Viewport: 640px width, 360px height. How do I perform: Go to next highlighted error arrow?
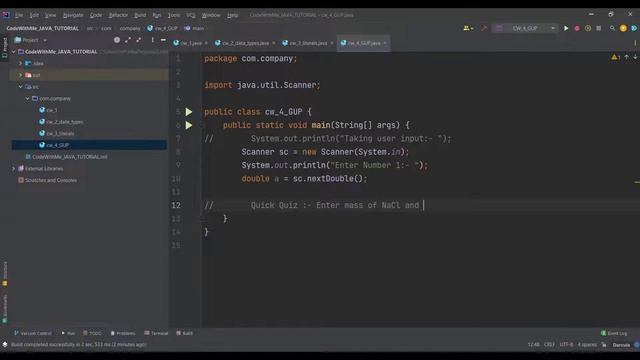[x=635, y=58]
